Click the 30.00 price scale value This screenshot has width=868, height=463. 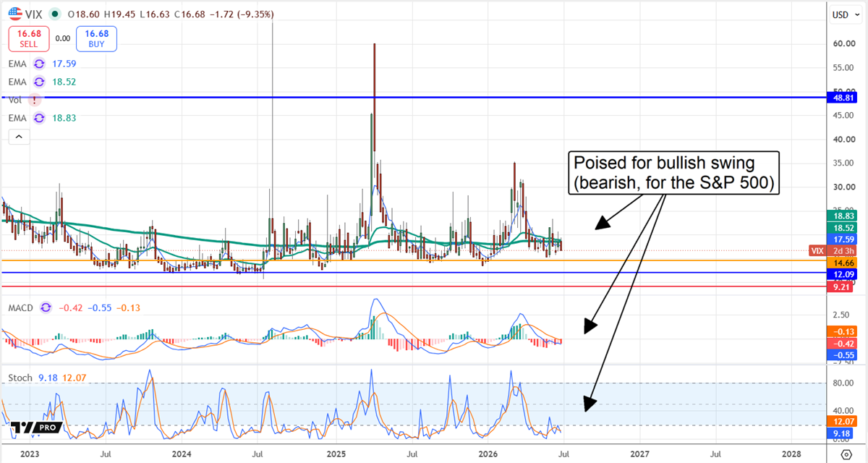tap(843, 187)
